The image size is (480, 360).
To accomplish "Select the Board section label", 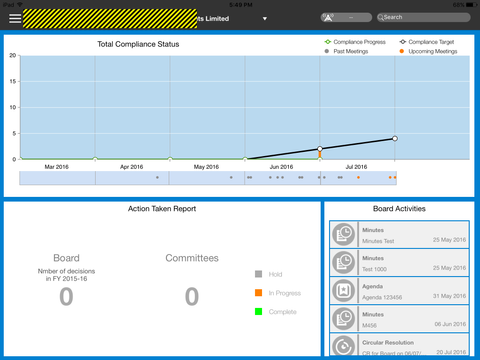I will coord(66,258).
